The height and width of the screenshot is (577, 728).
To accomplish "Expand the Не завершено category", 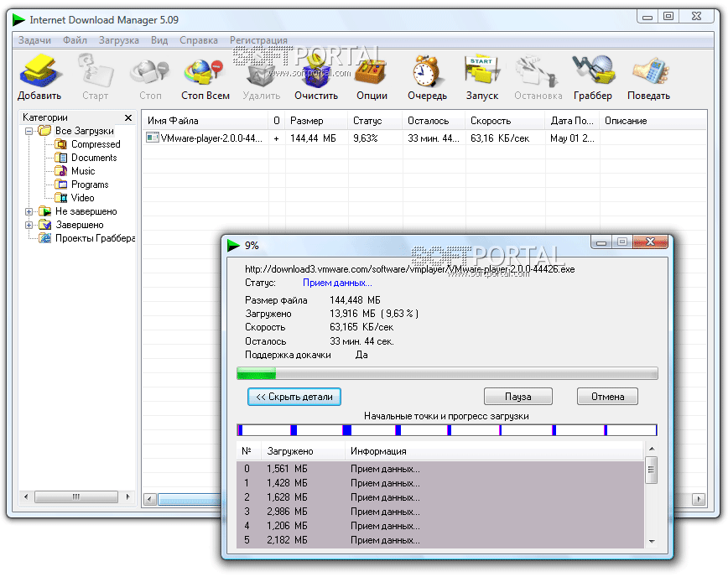I will coord(29,211).
